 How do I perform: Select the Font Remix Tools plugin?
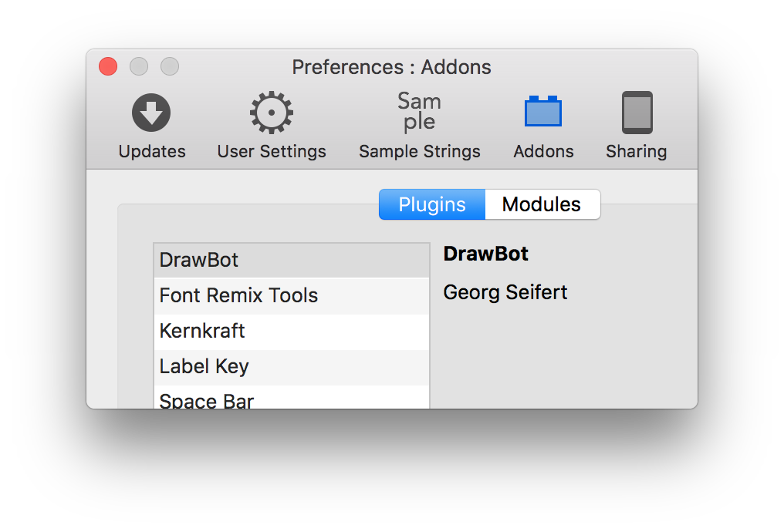[291, 295]
